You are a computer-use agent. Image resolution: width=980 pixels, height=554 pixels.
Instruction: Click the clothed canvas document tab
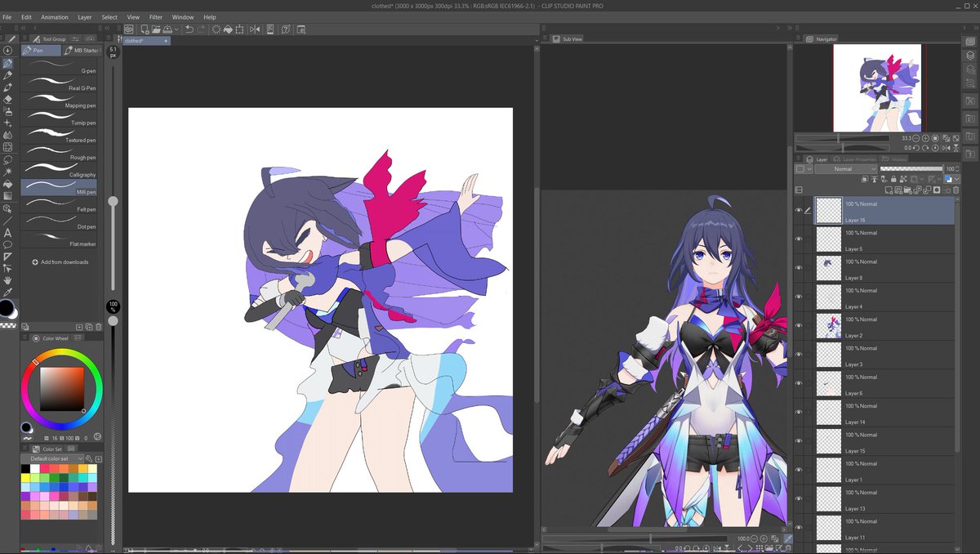(145, 40)
